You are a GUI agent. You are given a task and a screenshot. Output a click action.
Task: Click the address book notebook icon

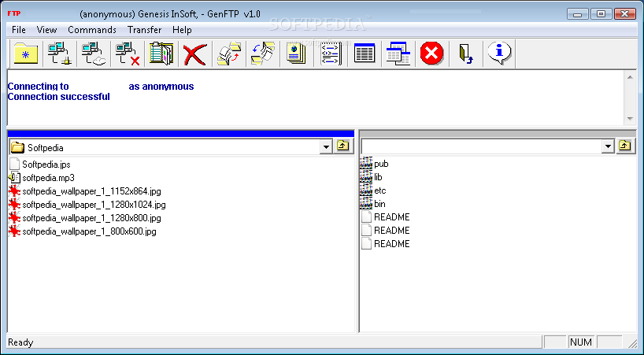point(161,54)
